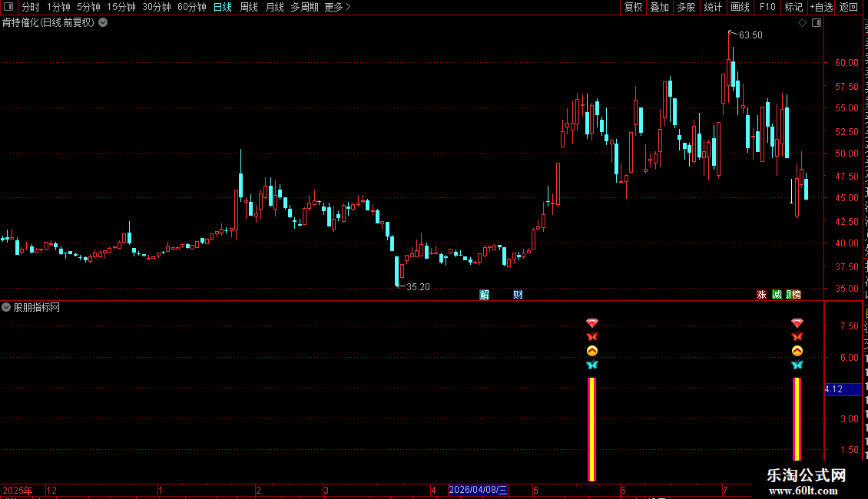Image resolution: width=868 pixels, height=499 pixels.
Task: Select the 日线 daily chart tab
Action: pyautogui.click(x=223, y=7)
